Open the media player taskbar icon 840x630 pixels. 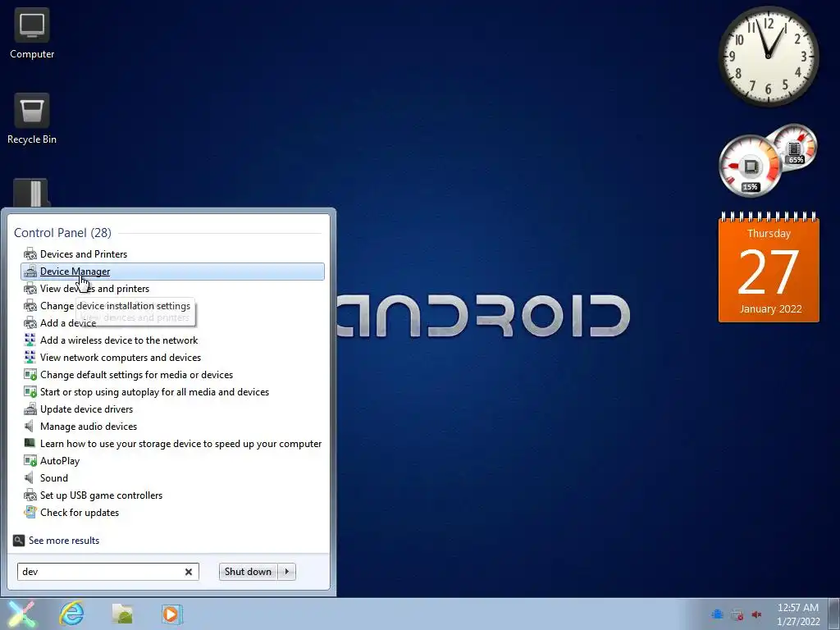coord(172,614)
